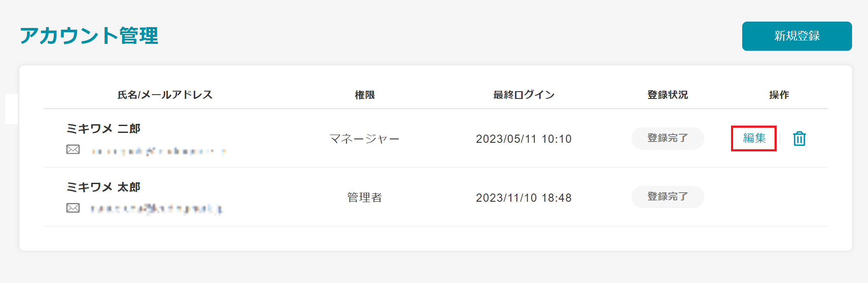The width and height of the screenshot is (868, 283).
Task: Click the last login 2023/11/10 18:48
Action: point(523,197)
